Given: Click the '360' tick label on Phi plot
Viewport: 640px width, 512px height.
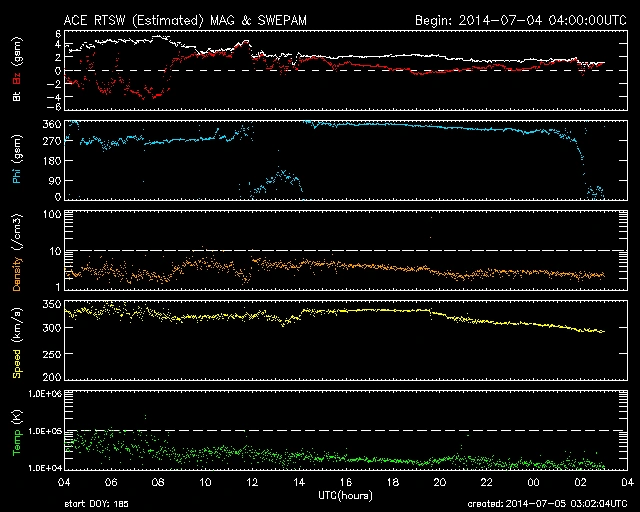Looking at the screenshot, I should [52, 124].
